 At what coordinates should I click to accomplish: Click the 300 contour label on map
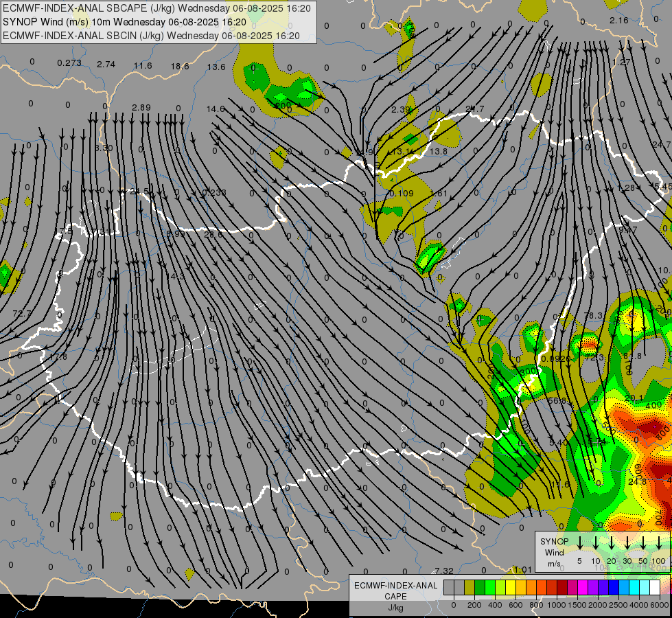pyautogui.click(x=527, y=371)
